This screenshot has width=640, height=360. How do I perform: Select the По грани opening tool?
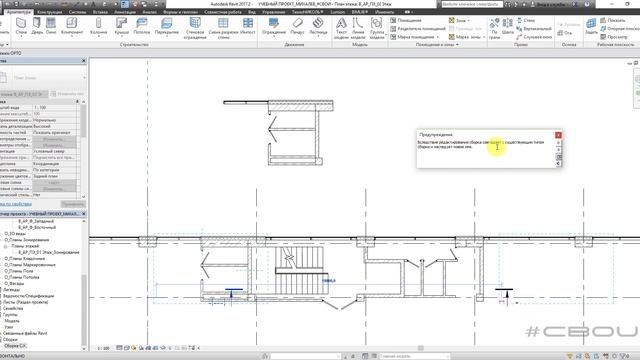tap(494, 28)
